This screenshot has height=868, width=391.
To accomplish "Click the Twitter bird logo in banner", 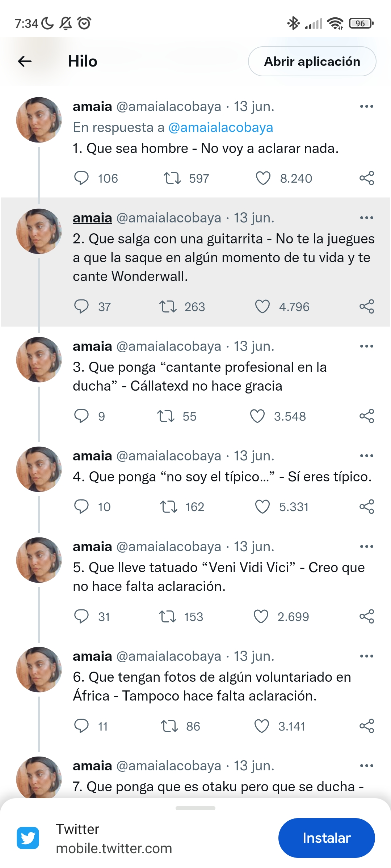I will pos(28,838).
